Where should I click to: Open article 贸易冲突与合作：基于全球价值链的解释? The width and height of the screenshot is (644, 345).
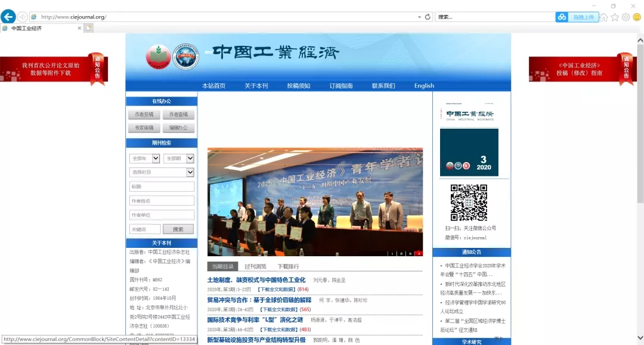[259, 300]
